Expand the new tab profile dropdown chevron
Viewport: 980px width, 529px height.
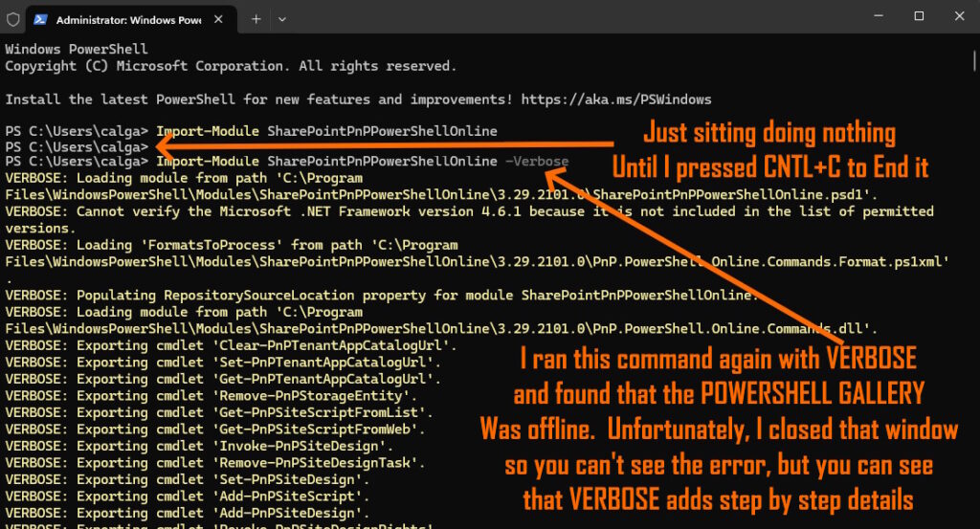(282, 19)
